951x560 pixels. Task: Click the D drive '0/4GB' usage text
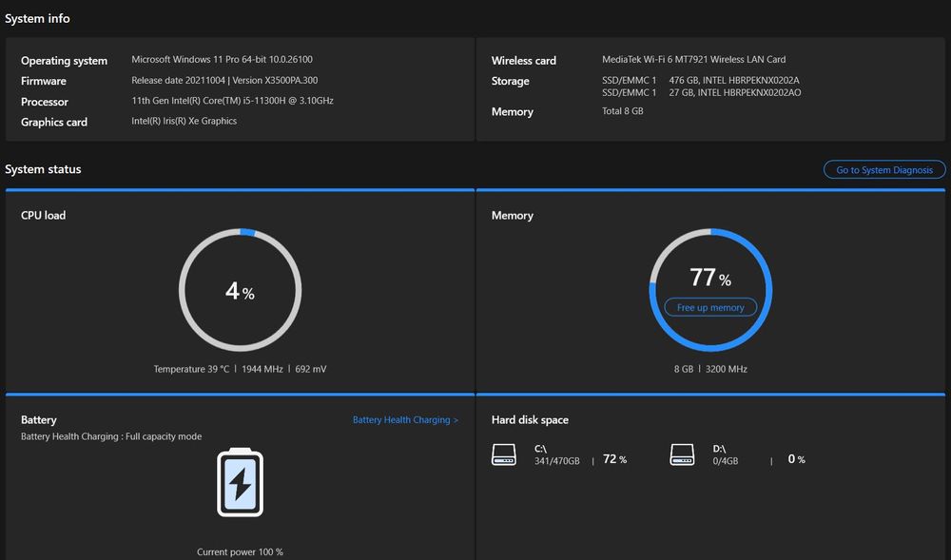tap(726, 461)
